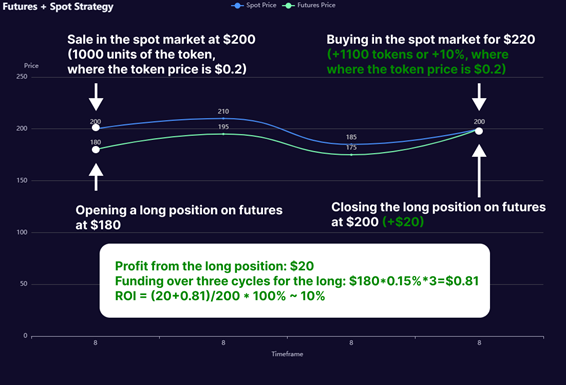Click the down arrow above starting spot point

(x=96, y=97)
